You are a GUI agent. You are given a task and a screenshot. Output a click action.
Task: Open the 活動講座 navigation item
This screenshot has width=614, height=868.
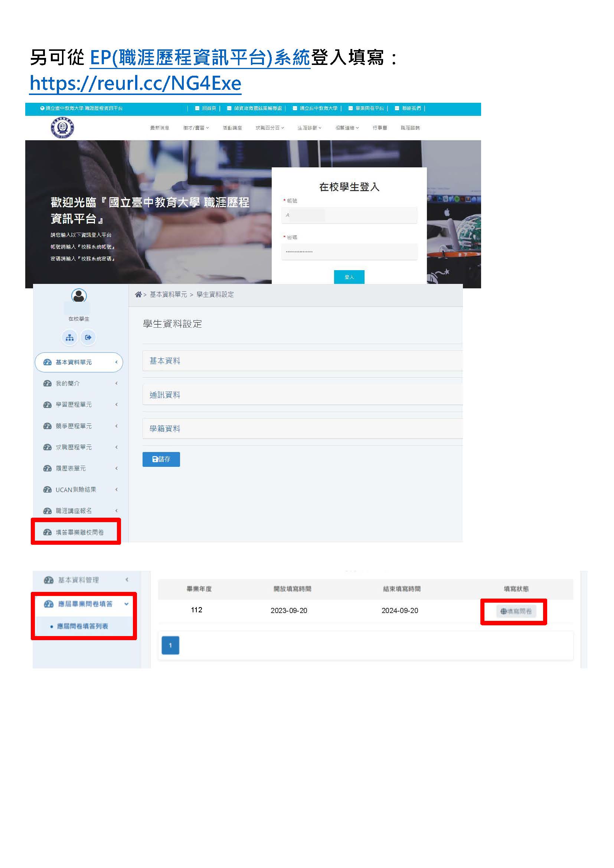tap(232, 128)
